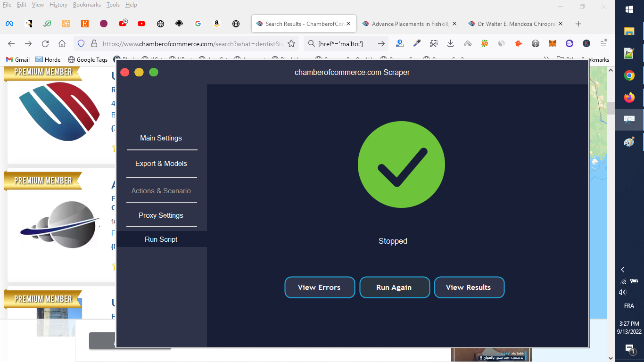Screen dimensions: 644x362
Task: Click the Horde bookmark
Action: tap(48, 60)
